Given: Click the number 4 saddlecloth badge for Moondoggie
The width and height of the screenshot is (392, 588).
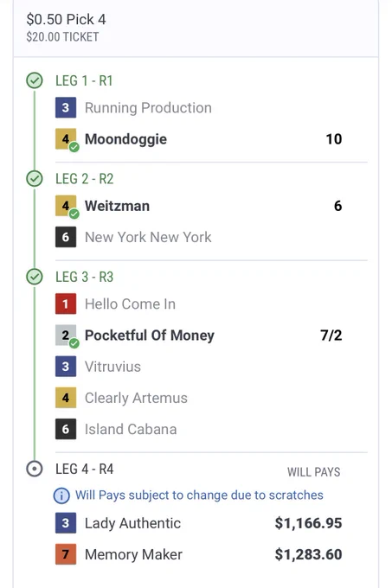Looking at the screenshot, I should click(66, 139).
